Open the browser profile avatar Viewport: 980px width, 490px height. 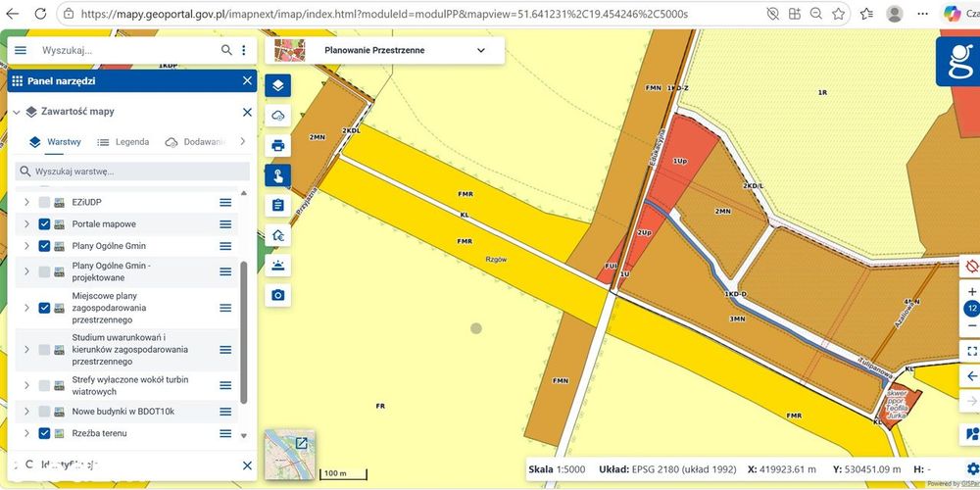coord(895,13)
